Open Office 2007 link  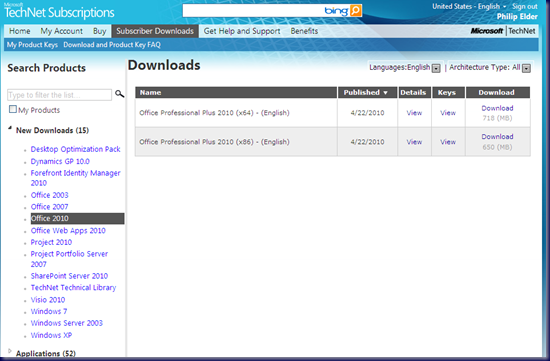coord(49,207)
